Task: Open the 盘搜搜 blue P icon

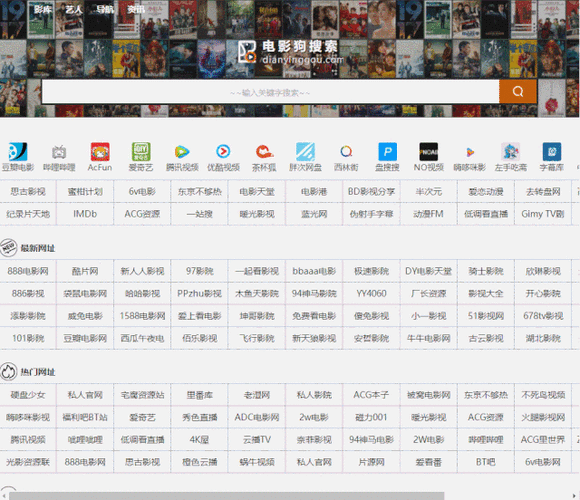Action: point(387,152)
